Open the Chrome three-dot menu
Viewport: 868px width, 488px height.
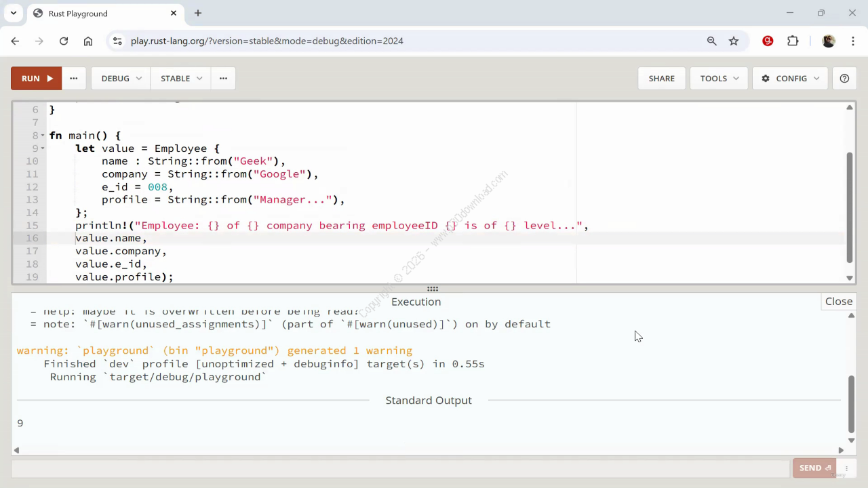[x=852, y=41]
